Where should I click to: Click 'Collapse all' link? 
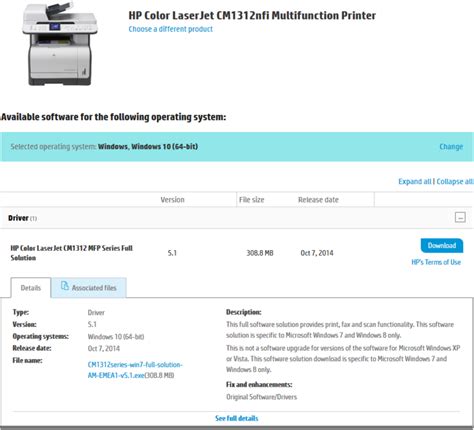click(x=455, y=181)
